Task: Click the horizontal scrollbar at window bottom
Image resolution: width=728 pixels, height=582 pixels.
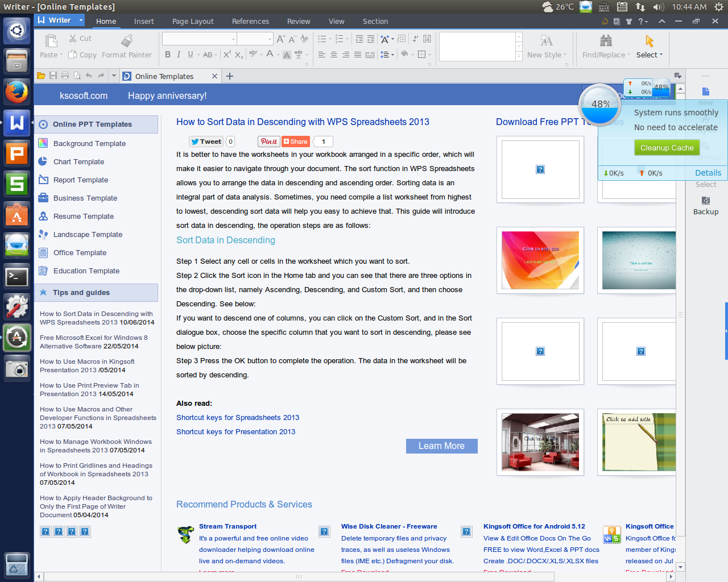Action: pyautogui.click(x=299, y=576)
